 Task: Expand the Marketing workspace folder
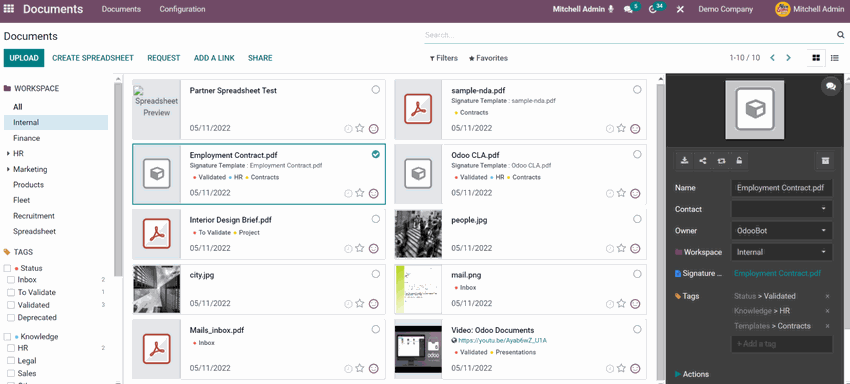tap(8, 169)
